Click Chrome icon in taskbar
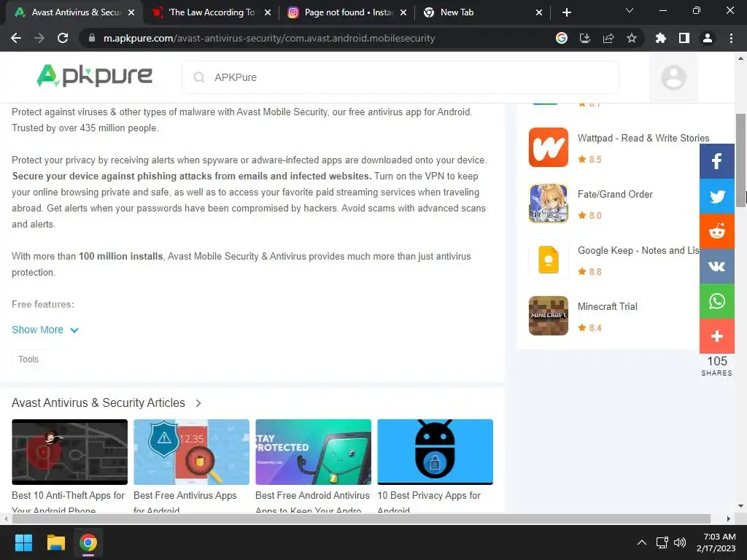The height and width of the screenshot is (560, 747). pos(88,542)
